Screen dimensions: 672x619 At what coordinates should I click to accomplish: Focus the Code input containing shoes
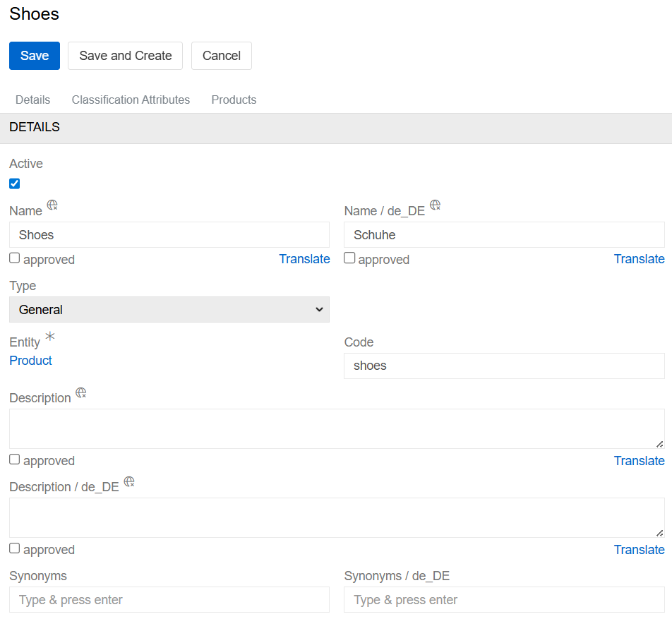click(x=504, y=366)
